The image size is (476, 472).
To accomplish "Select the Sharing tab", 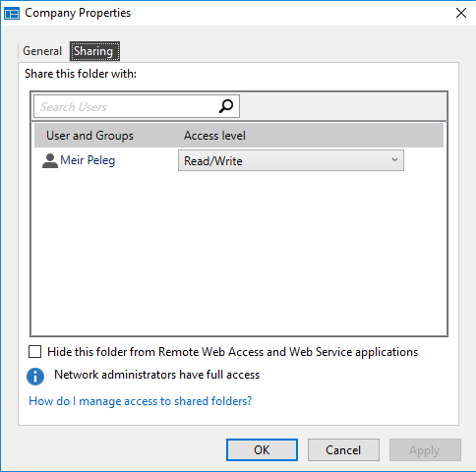I will 94,51.
